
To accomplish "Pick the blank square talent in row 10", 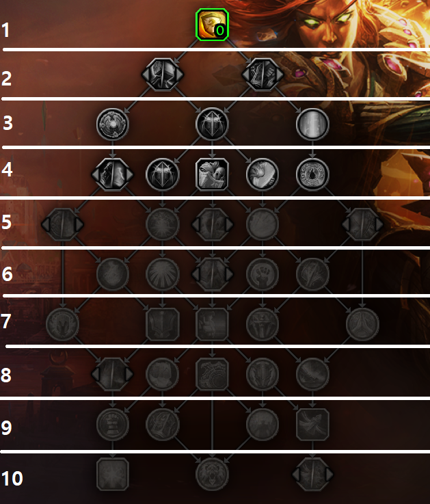I will pos(113,474).
